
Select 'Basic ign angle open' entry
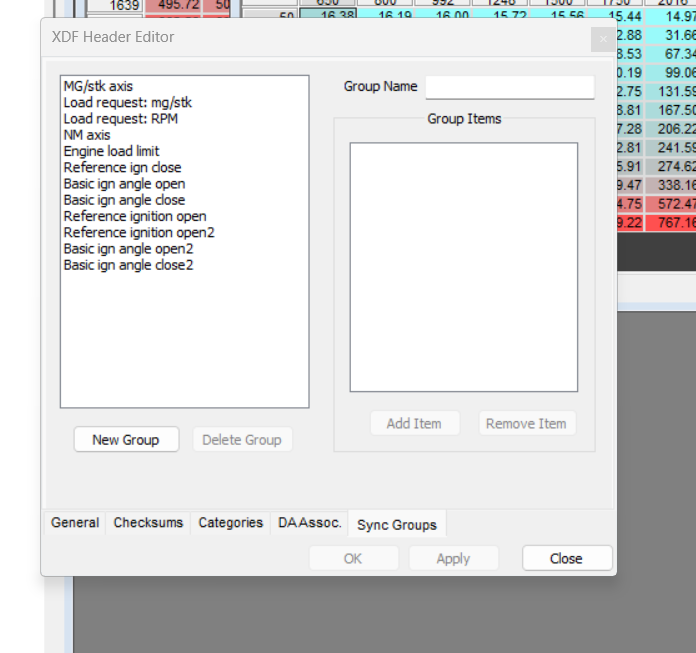click(x=124, y=184)
